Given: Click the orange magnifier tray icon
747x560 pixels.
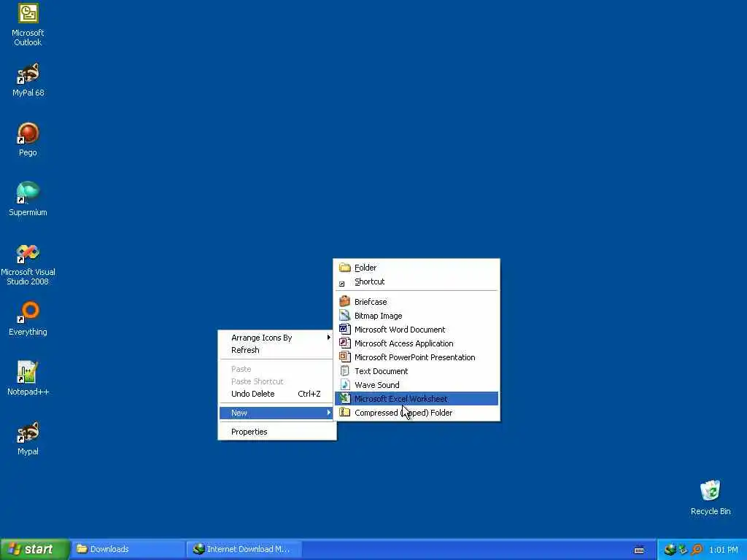Looking at the screenshot, I should pos(697,550).
